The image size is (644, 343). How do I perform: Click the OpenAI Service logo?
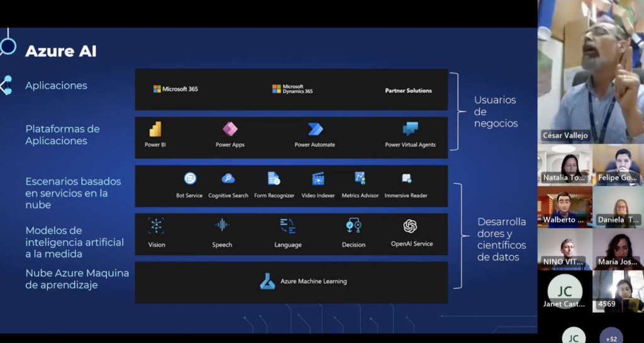coord(410,226)
